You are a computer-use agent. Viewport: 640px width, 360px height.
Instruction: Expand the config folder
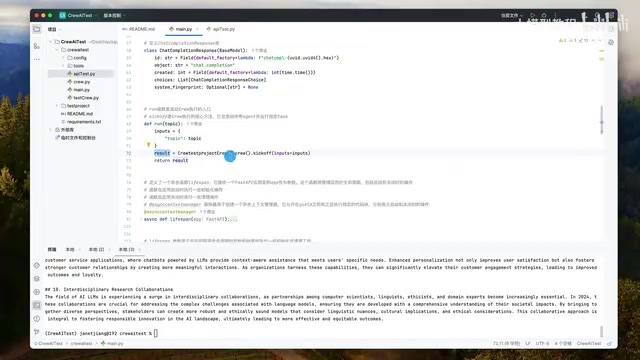pos(63,58)
